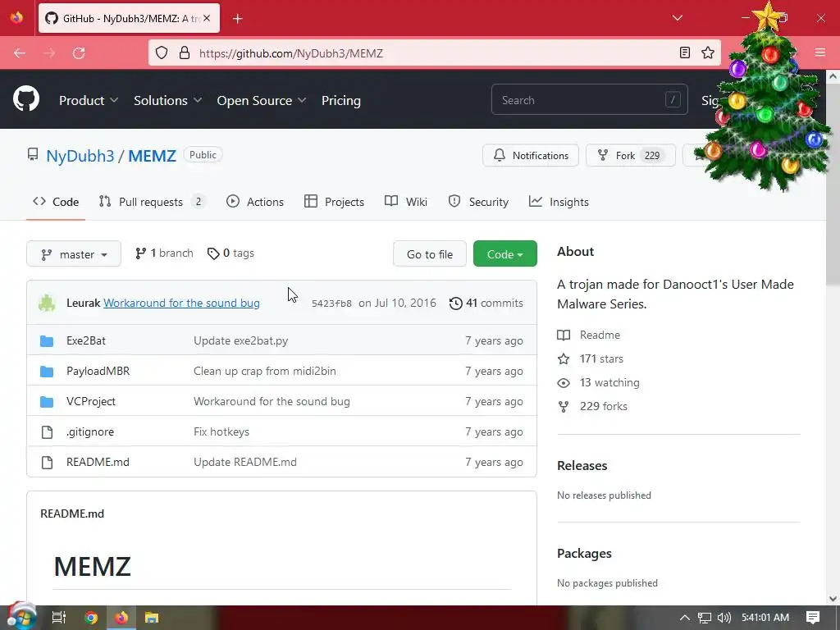Image resolution: width=840 pixels, height=630 pixels.
Task: Open the notification center icon
Action: point(813,618)
